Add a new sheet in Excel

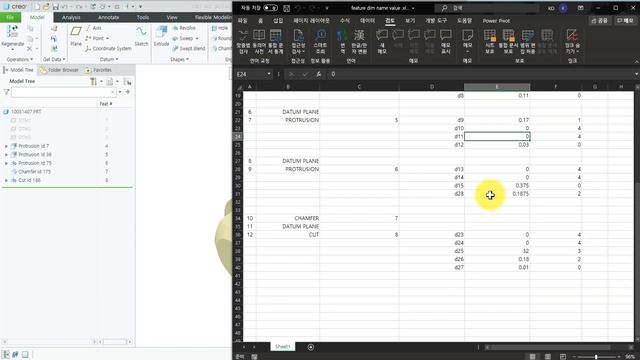(x=311, y=347)
